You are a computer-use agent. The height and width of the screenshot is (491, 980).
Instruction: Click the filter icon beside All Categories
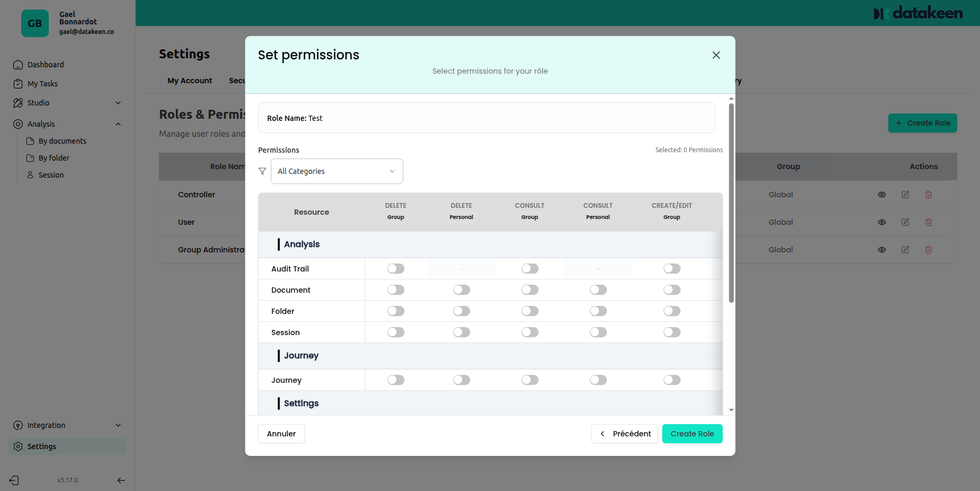point(262,171)
